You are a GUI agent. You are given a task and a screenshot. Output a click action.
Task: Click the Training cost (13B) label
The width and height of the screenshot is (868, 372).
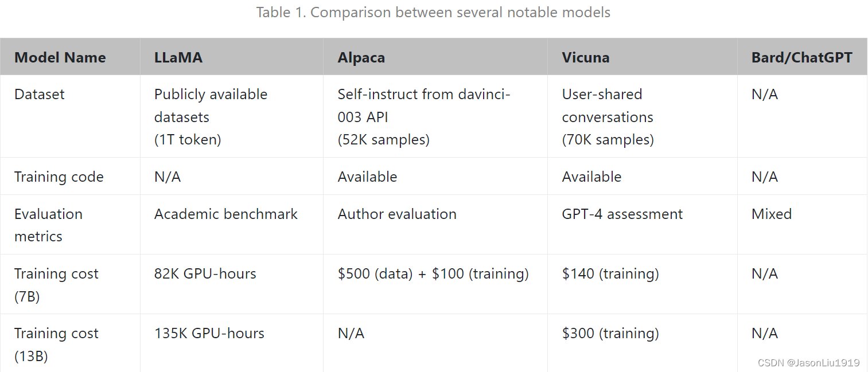coord(56,344)
